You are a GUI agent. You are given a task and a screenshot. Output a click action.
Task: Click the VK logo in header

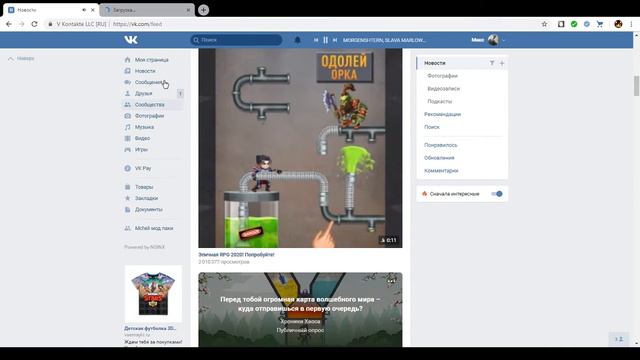(131, 40)
